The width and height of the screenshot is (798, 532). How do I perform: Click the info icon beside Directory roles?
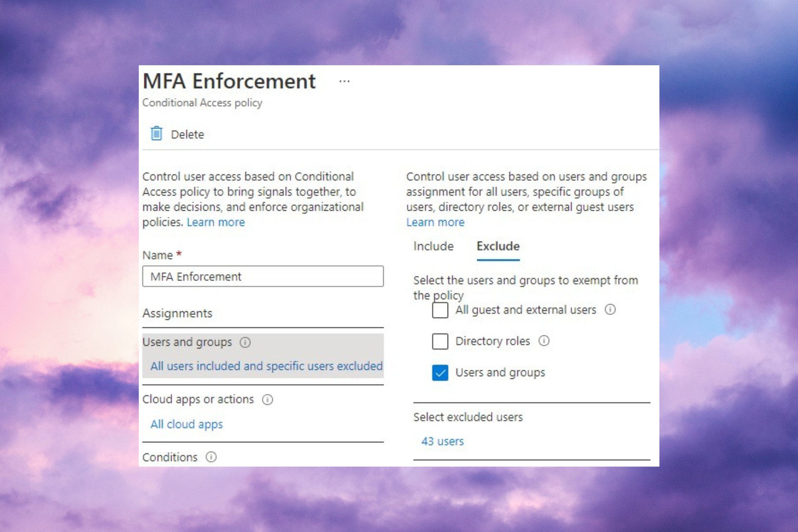click(544, 341)
